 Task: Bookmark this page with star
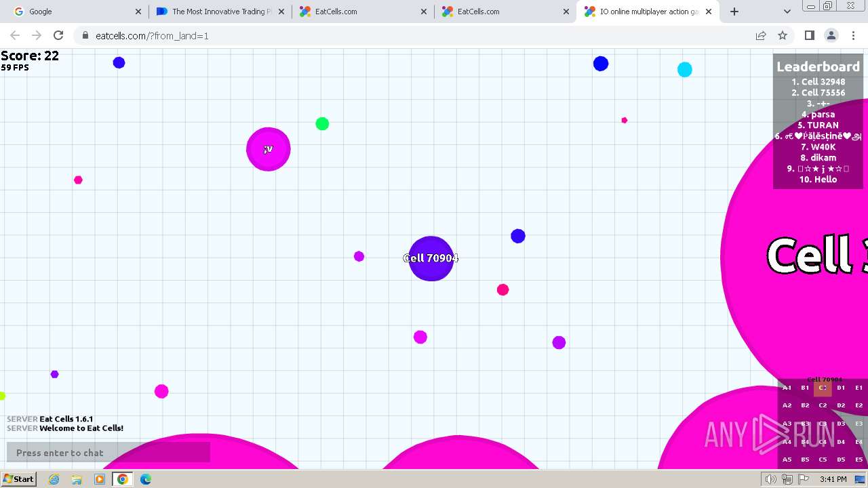783,35
